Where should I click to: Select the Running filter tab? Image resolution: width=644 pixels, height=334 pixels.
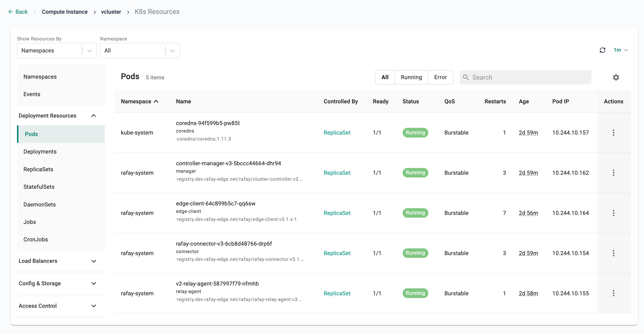411,77
